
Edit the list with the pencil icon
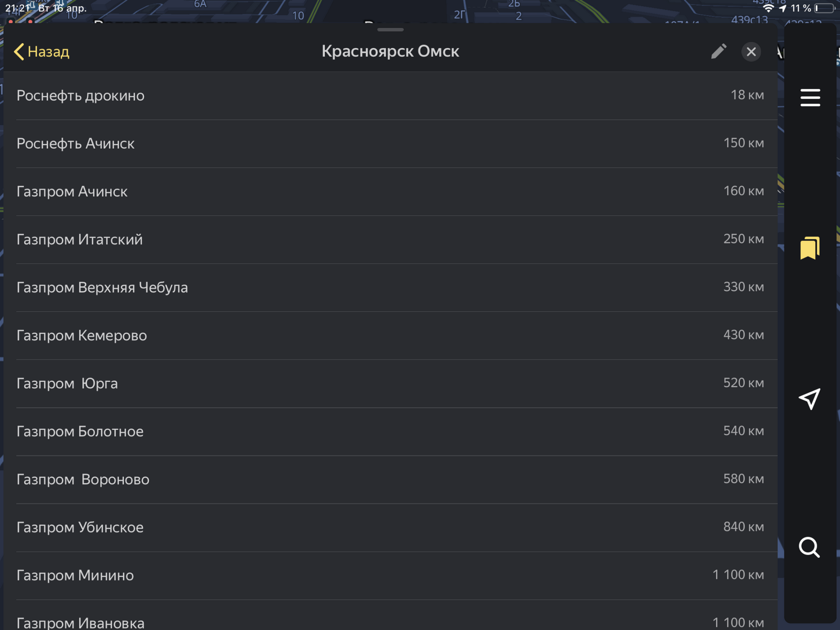(719, 51)
